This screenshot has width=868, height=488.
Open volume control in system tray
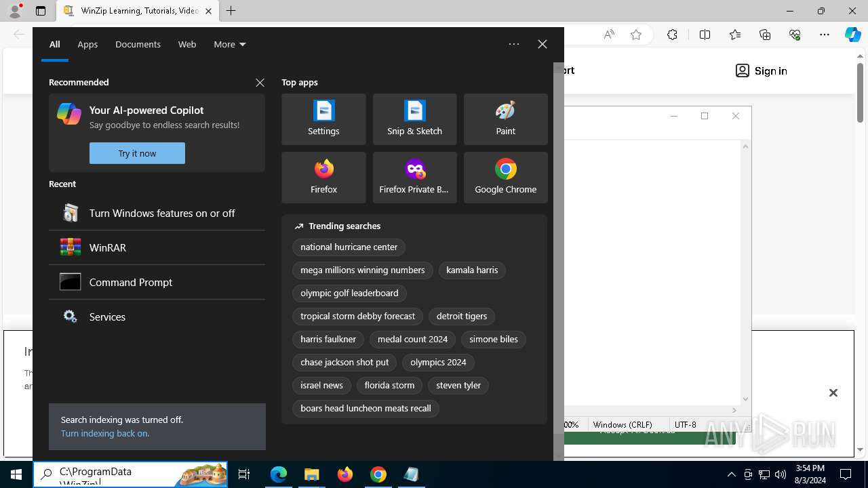pos(781,474)
